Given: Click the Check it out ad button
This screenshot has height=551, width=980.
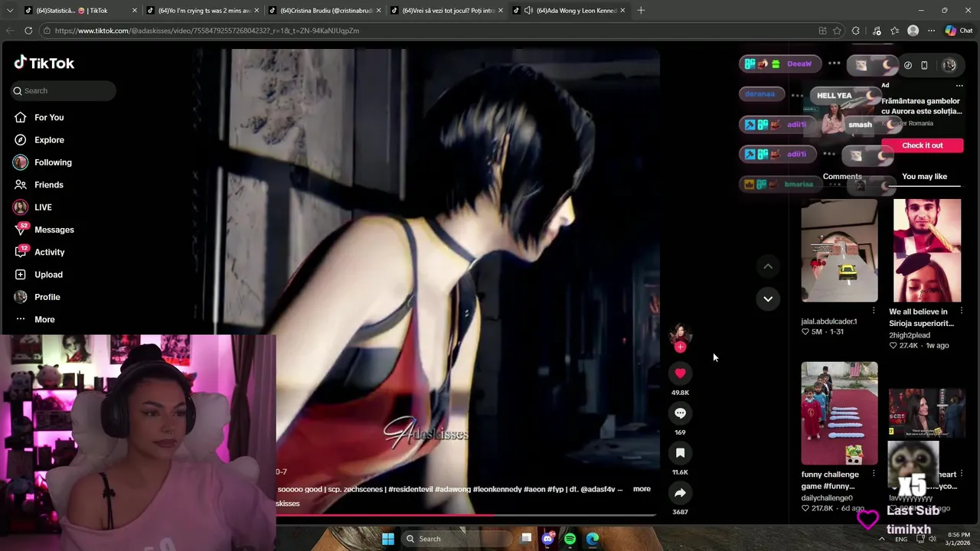Looking at the screenshot, I should tap(922, 145).
